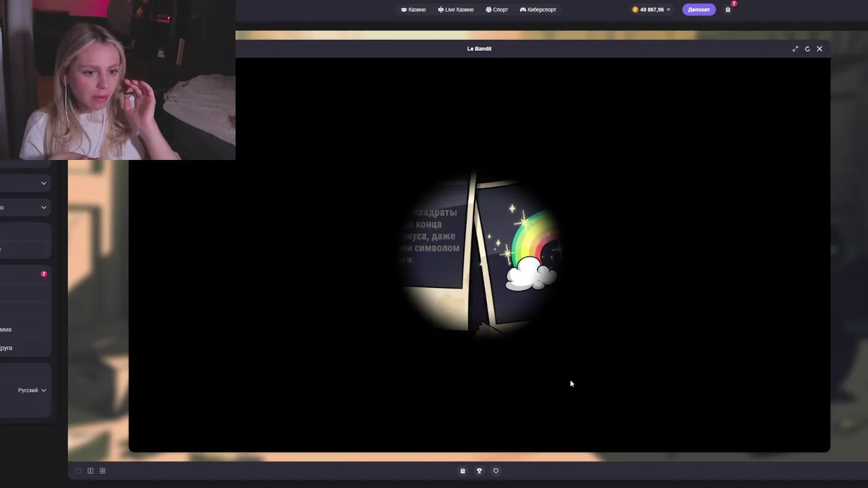Reload the Le Bandit game
This screenshot has height=488, width=868.
point(807,49)
